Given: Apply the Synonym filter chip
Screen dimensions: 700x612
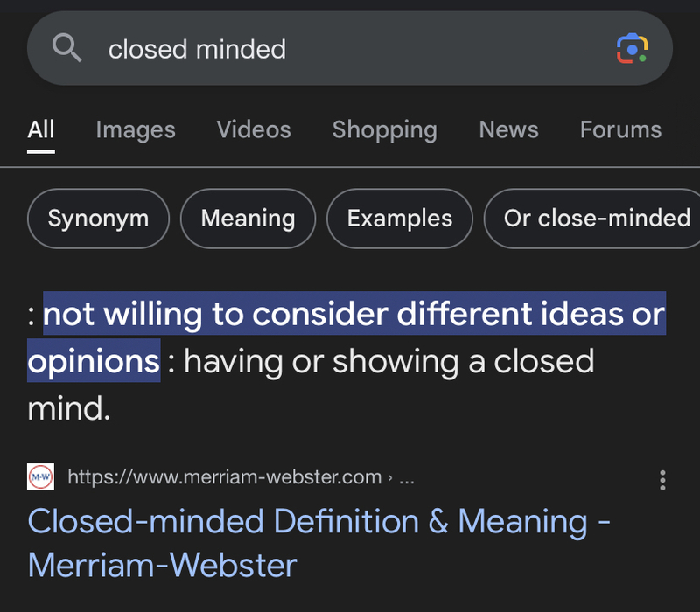Looking at the screenshot, I should coord(97,219).
